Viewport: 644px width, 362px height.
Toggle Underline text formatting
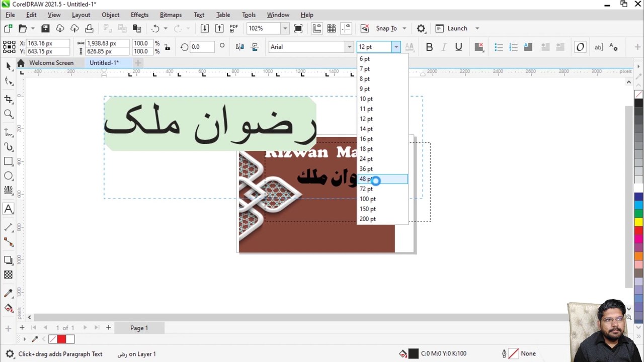tap(458, 47)
